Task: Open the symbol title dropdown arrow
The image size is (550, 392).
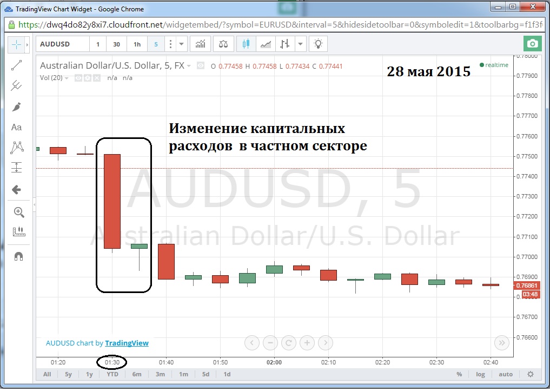Action: point(189,66)
